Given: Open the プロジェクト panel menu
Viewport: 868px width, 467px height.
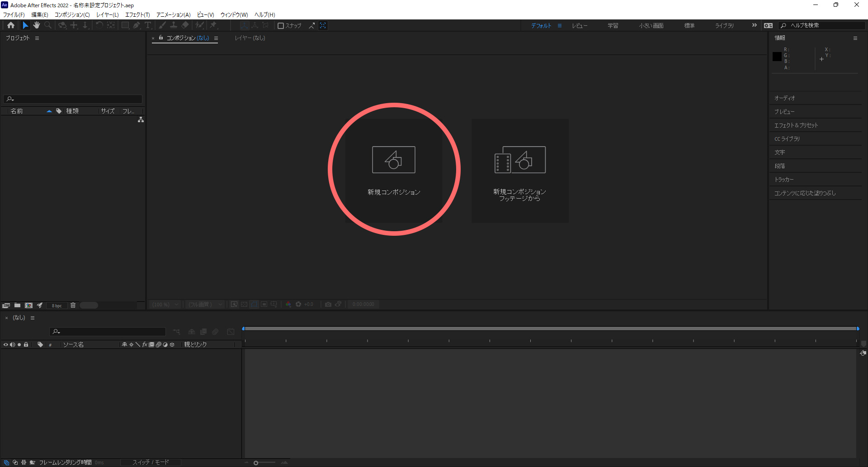Looking at the screenshot, I should point(37,38).
